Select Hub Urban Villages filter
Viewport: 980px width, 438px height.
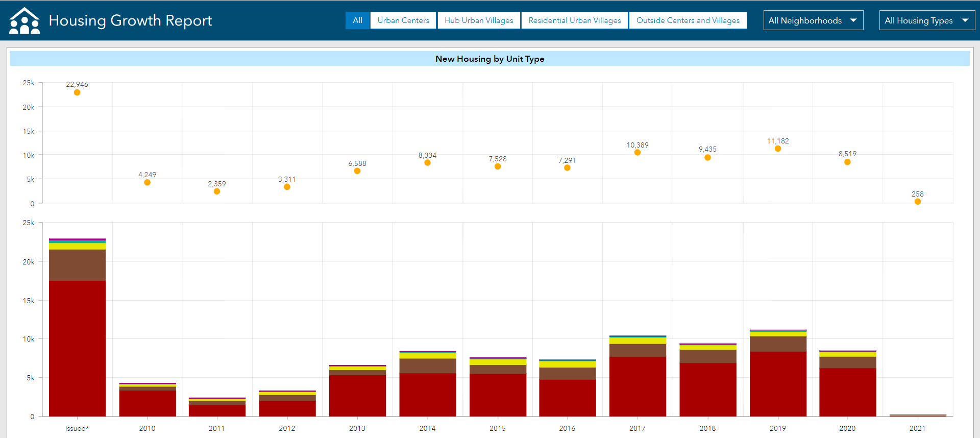click(479, 20)
